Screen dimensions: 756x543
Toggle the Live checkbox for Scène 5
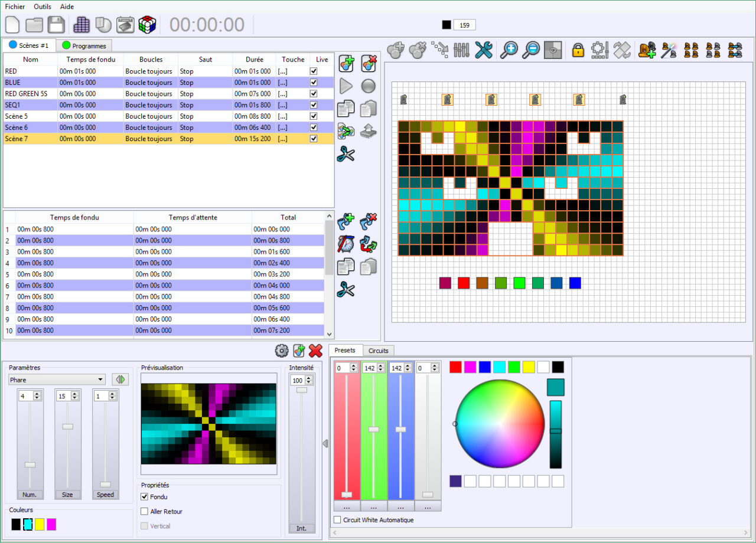pos(314,116)
